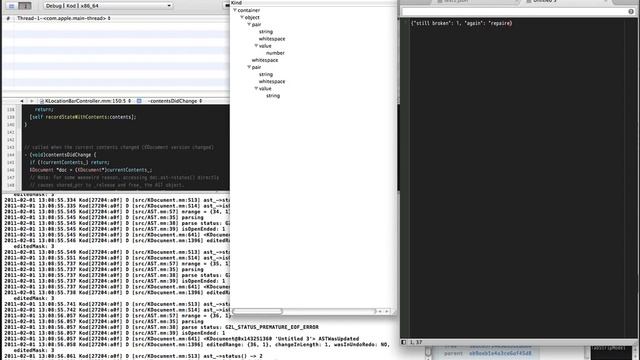640x360 pixels.
Task: Select the left list view mode button in Xcode toolbar
Action: (x=11, y=6)
